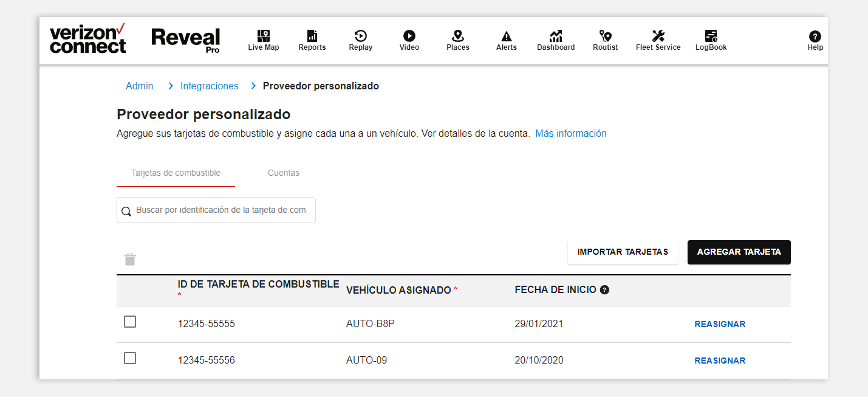868x397 pixels.
Task: Go to the Video section
Action: (x=409, y=36)
